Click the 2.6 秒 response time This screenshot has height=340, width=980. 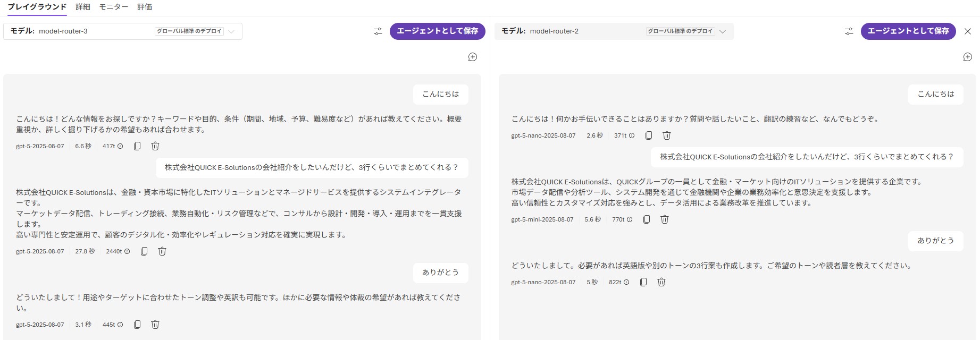(x=594, y=135)
